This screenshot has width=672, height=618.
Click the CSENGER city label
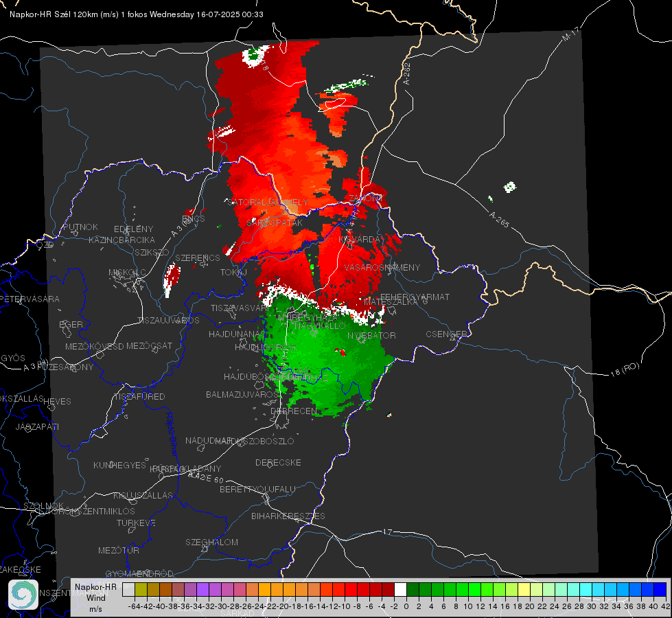(x=446, y=334)
